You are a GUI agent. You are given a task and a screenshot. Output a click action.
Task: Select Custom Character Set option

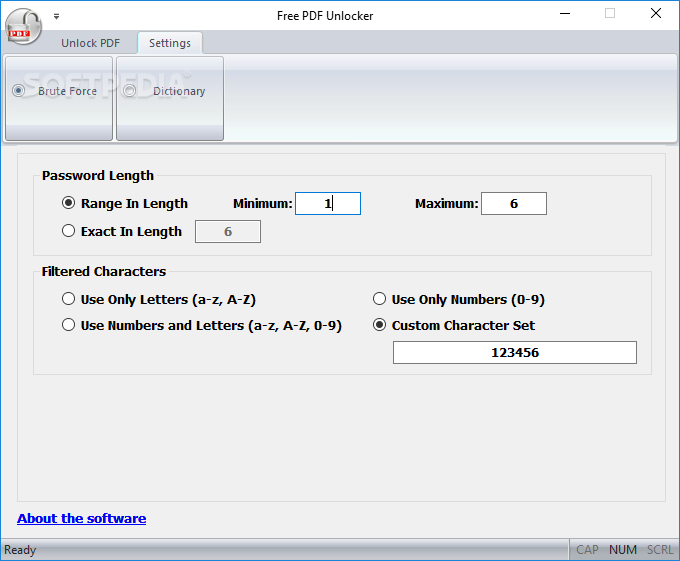[x=454, y=325]
